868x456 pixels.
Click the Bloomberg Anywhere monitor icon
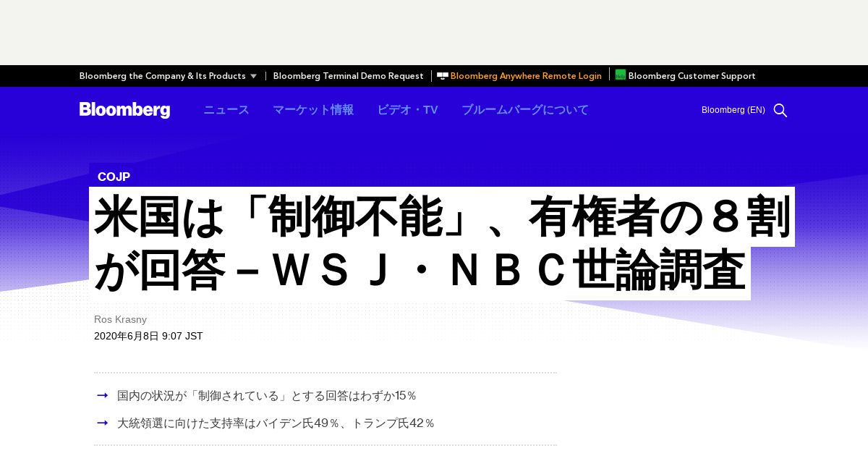pos(442,75)
